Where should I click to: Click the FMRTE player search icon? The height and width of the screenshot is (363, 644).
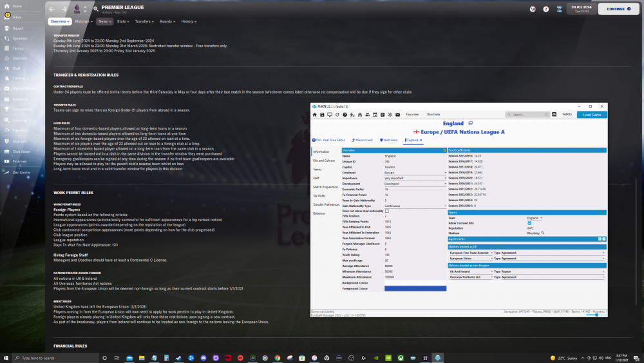coord(352,115)
